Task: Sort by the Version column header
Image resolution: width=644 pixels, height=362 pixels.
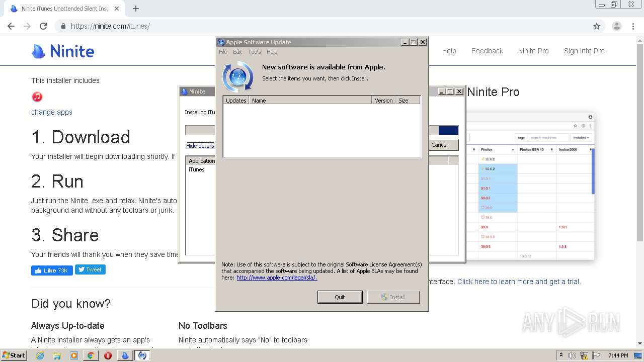Action: click(383, 101)
